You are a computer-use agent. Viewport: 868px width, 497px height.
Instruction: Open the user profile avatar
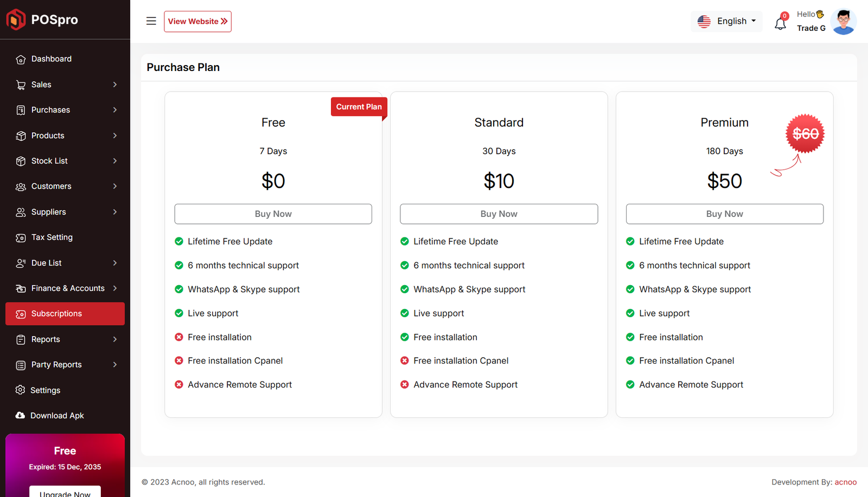click(x=843, y=22)
